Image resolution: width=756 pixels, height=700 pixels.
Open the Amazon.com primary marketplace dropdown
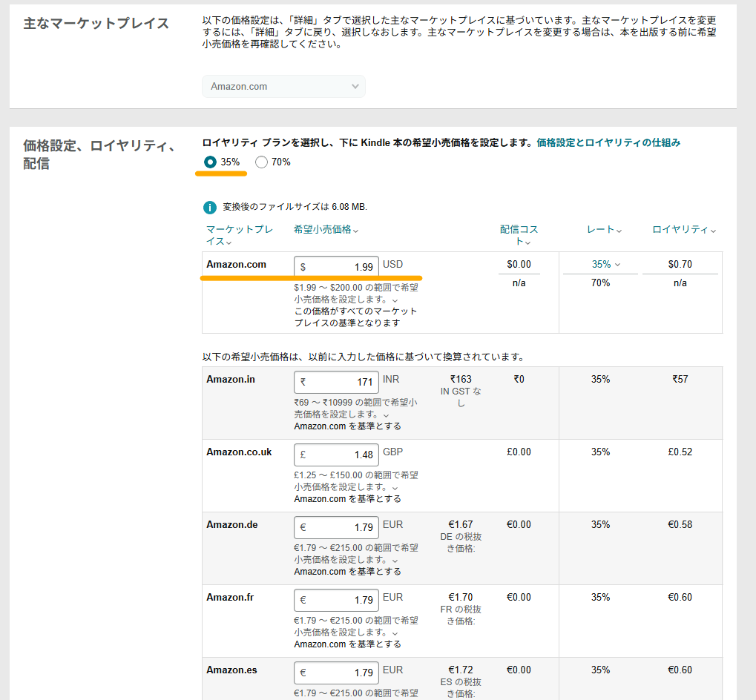[x=283, y=87]
